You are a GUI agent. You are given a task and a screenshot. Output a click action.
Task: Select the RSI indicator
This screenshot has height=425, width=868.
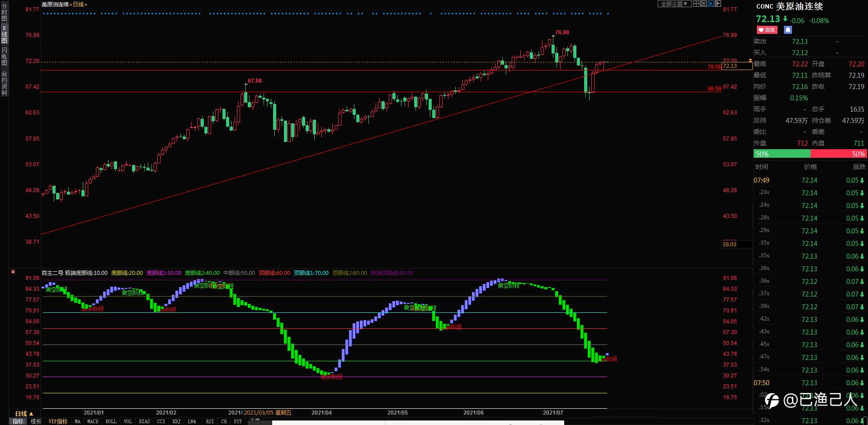point(210,421)
